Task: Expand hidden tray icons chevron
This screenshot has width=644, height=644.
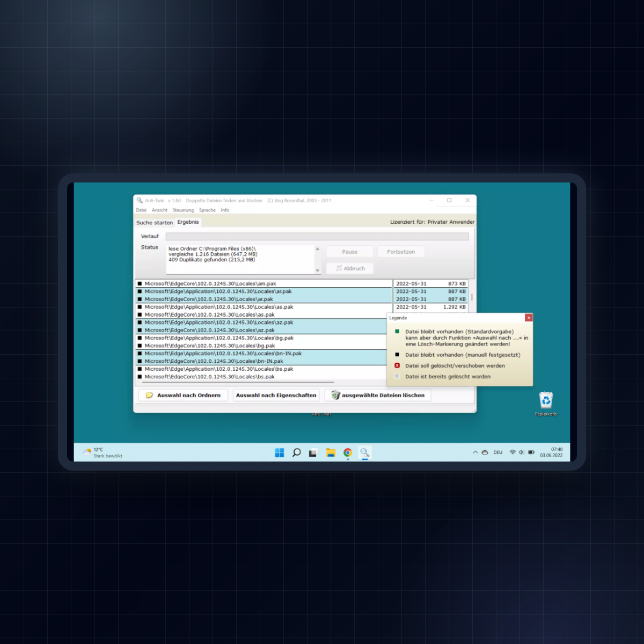Action: coord(475,452)
